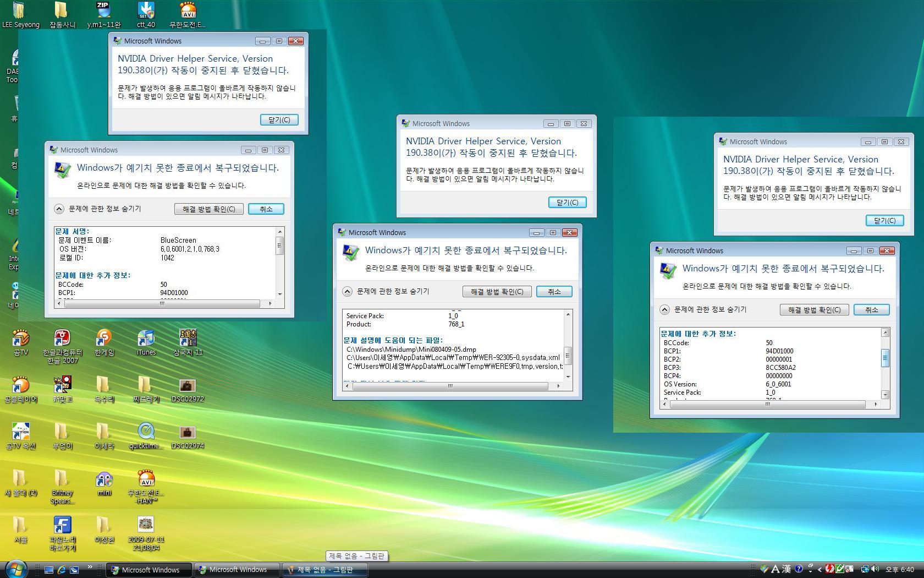Click 닫기(C) in the leftmost NVIDIA dialog
This screenshot has height=578, width=924.
279,120
